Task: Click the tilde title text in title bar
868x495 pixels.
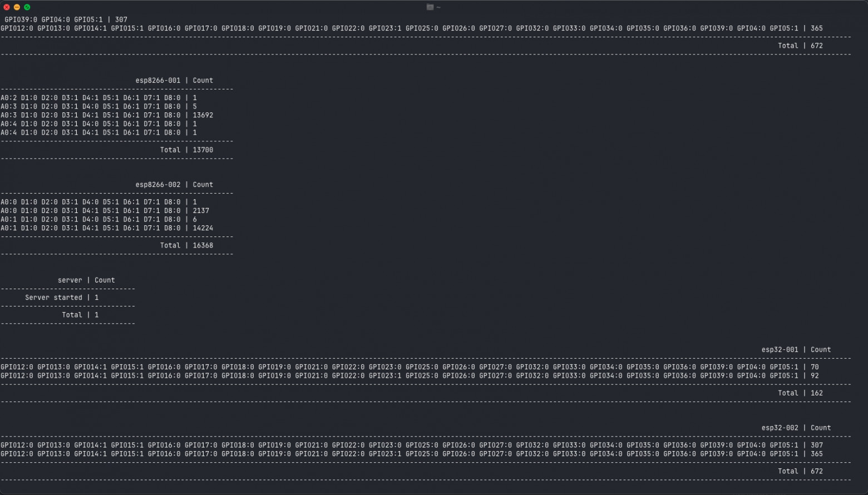Action: coord(438,7)
